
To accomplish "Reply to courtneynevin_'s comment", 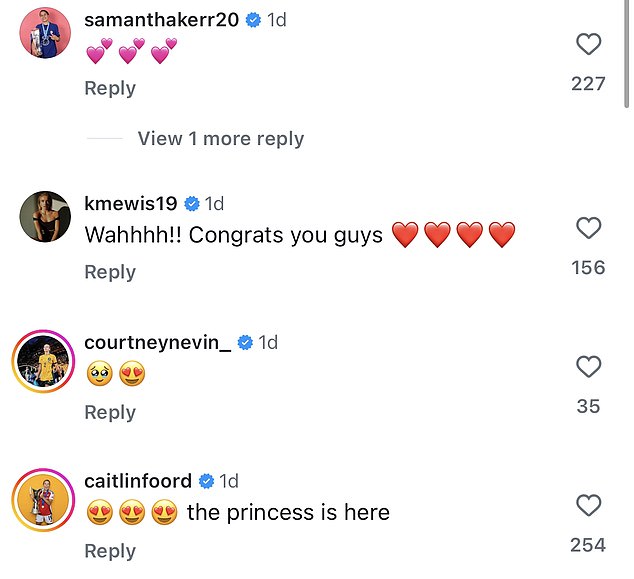I will click(x=109, y=412).
